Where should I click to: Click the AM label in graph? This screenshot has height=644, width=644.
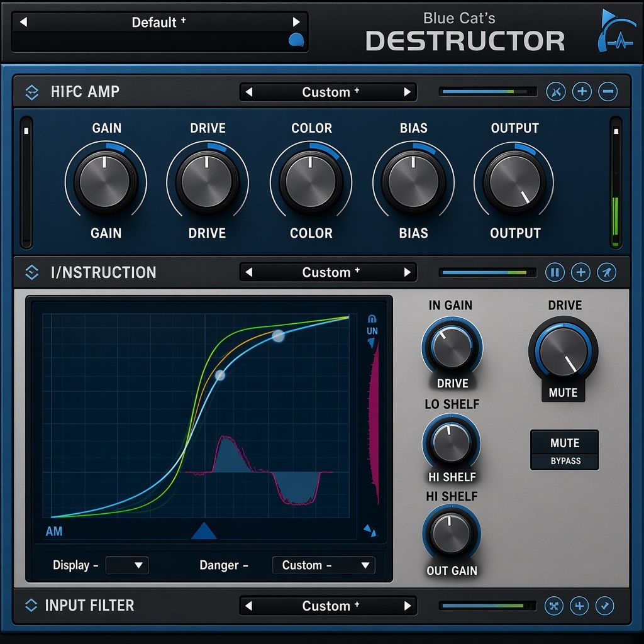coord(54,531)
